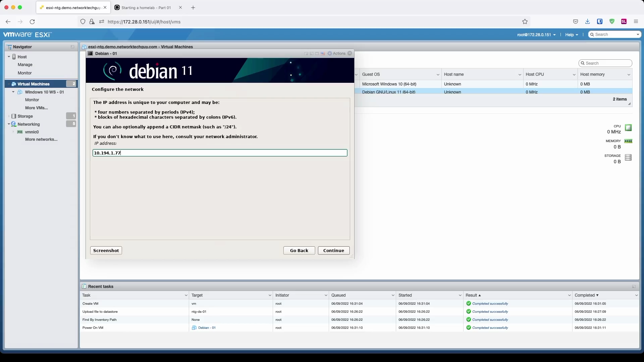The width and height of the screenshot is (644, 362).
Task: Open More VMs... in the Navigator
Action: (x=37, y=108)
